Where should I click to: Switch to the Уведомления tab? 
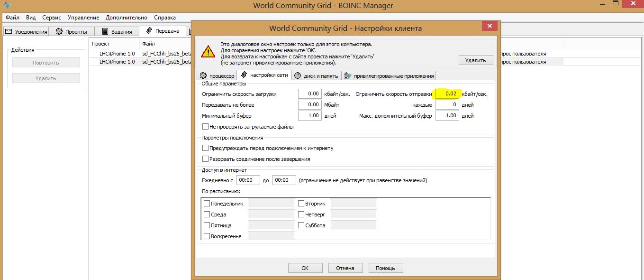26,32
